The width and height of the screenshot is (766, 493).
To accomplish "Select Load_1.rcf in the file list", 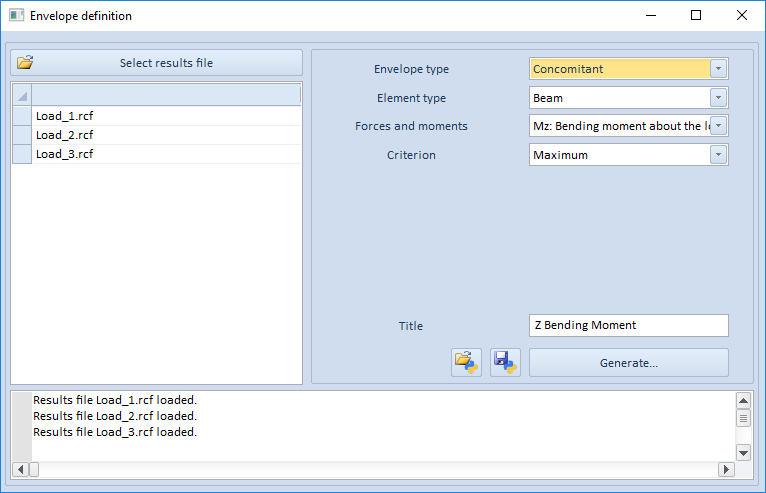I will pos(65,116).
